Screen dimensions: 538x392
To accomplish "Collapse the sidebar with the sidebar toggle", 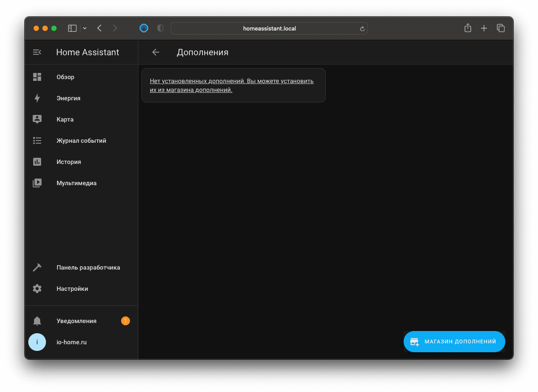I will (37, 52).
